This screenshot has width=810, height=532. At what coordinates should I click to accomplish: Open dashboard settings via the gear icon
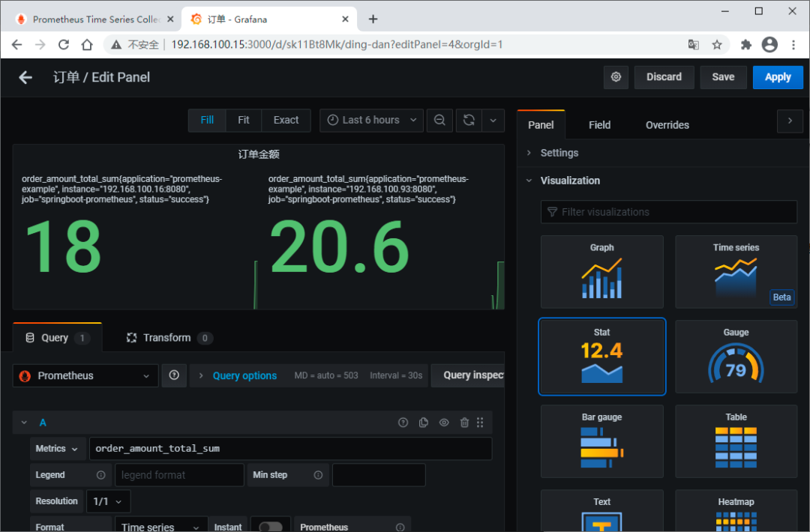(x=616, y=77)
